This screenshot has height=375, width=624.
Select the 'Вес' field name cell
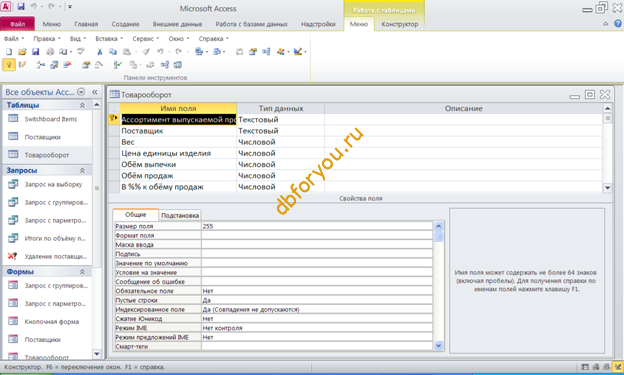coord(178,142)
